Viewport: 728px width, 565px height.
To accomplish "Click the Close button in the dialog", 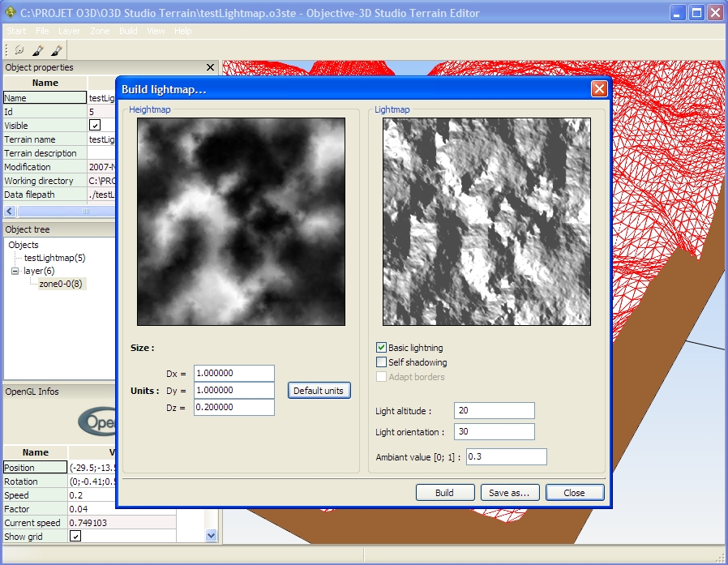I will [x=575, y=493].
